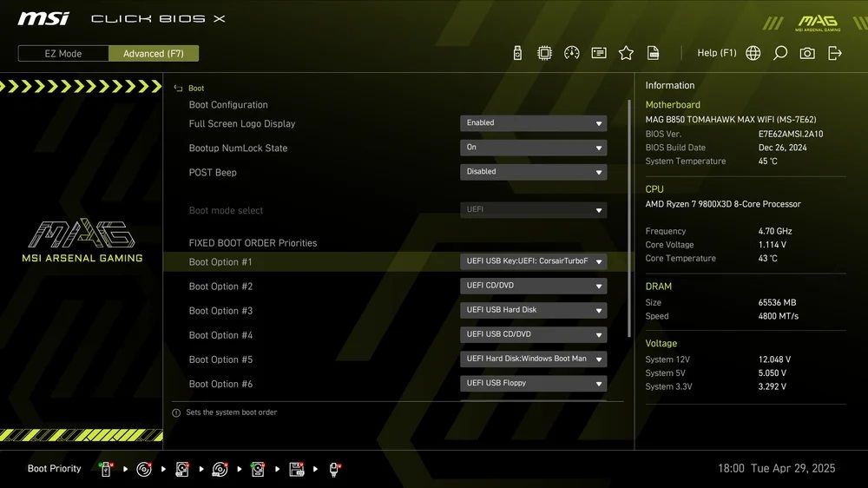Image resolution: width=868 pixels, height=488 pixels.
Task: Click the System 12V 12.048 V reading
Action: click(774, 359)
